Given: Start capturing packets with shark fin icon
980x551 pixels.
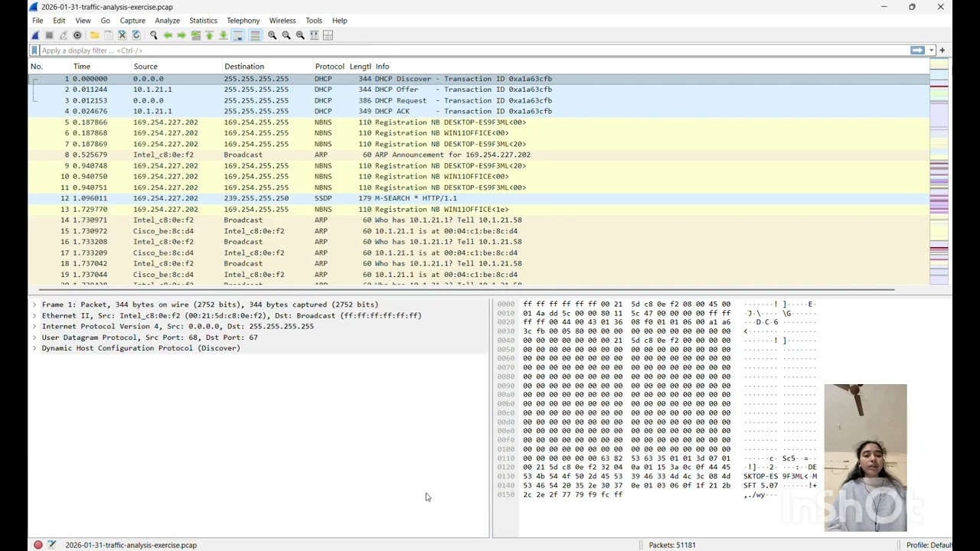Looking at the screenshot, I should click(x=35, y=35).
